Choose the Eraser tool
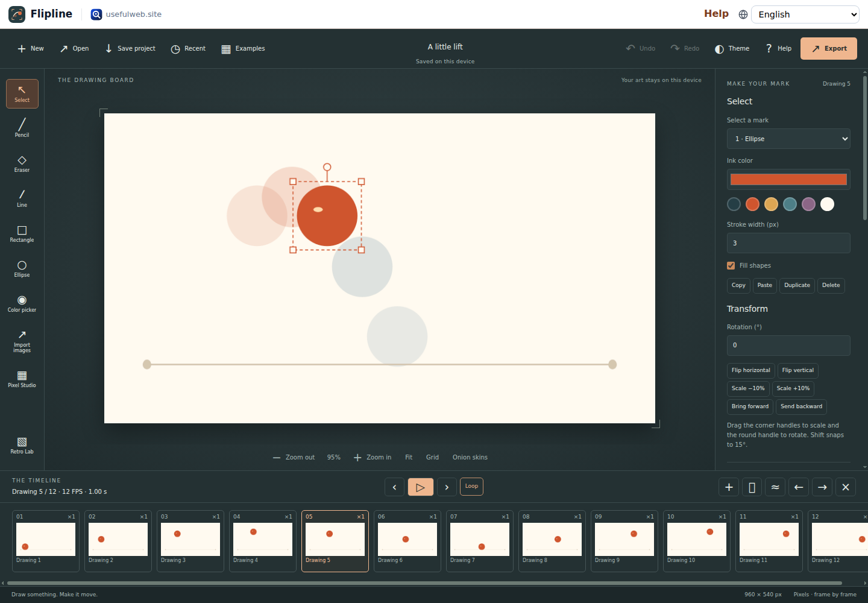The image size is (868, 603). tap(22, 163)
